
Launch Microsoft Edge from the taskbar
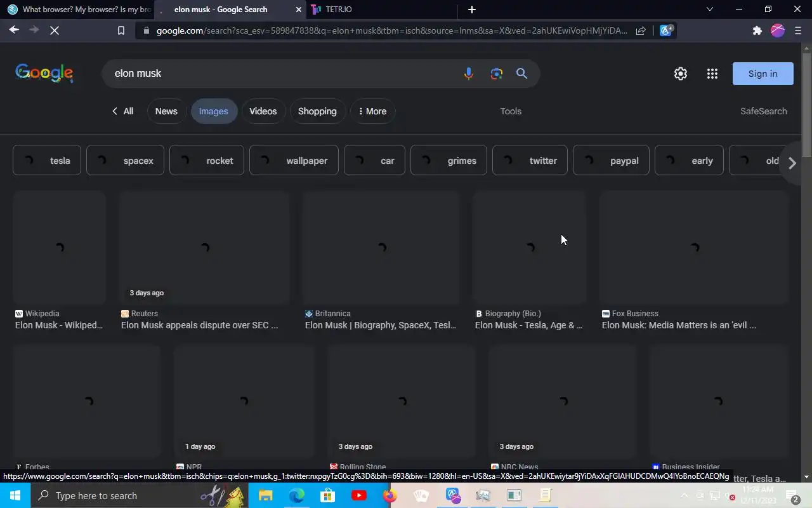pyautogui.click(x=296, y=495)
